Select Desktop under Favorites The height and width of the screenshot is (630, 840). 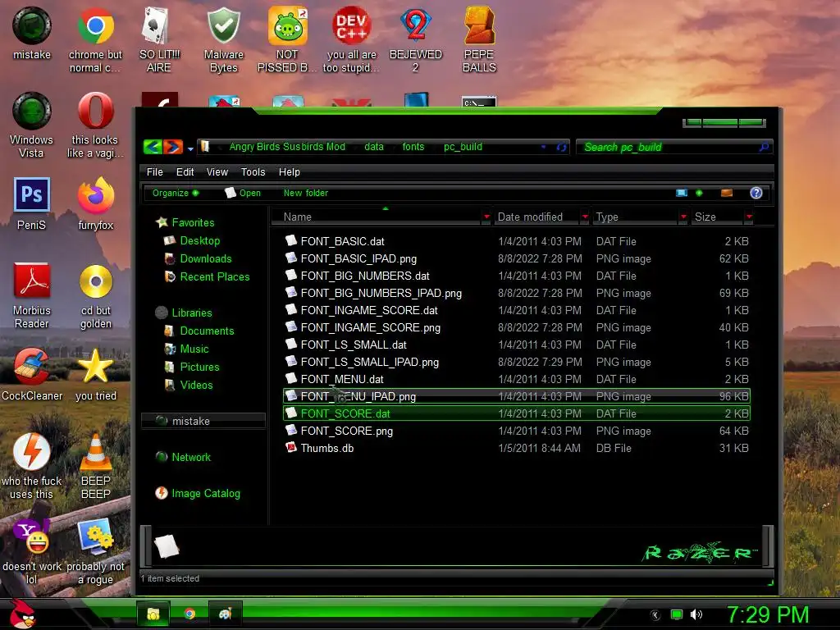click(200, 240)
